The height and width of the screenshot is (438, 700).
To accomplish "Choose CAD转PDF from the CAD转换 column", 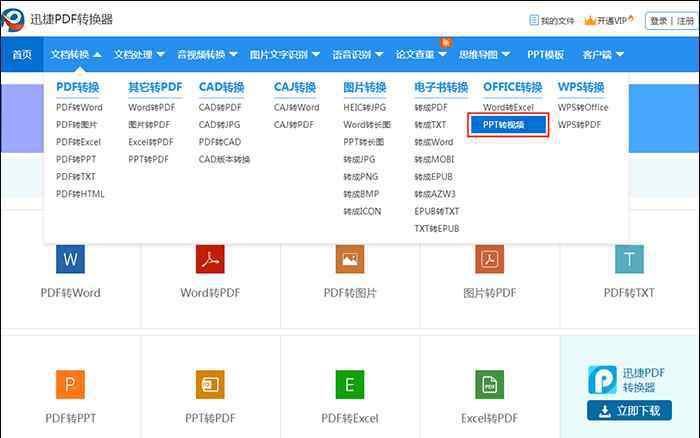I will [x=220, y=107].
